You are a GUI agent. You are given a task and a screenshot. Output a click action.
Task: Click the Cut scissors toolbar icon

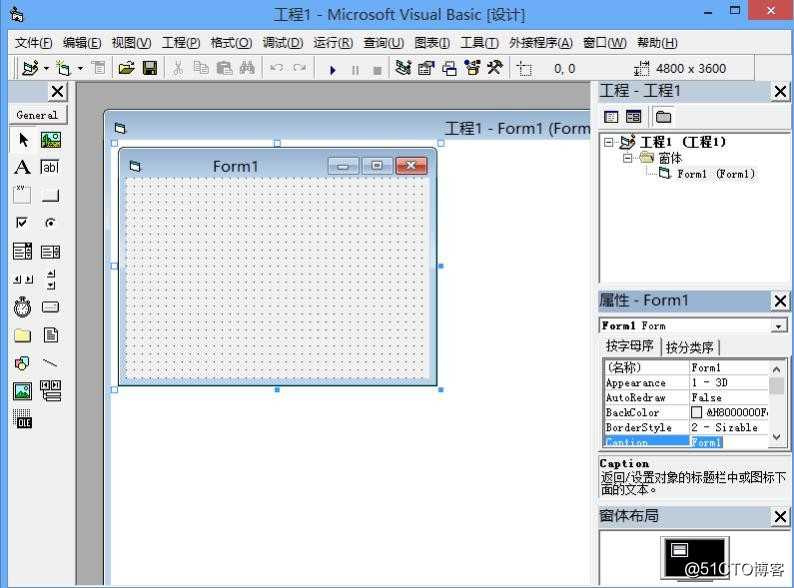(x=178, y=68)
